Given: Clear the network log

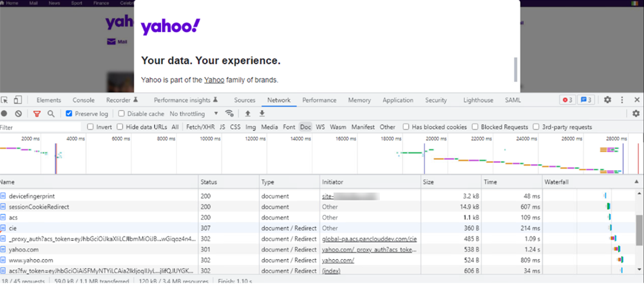Looking at the screenshot, I should [x=19, y=114].
